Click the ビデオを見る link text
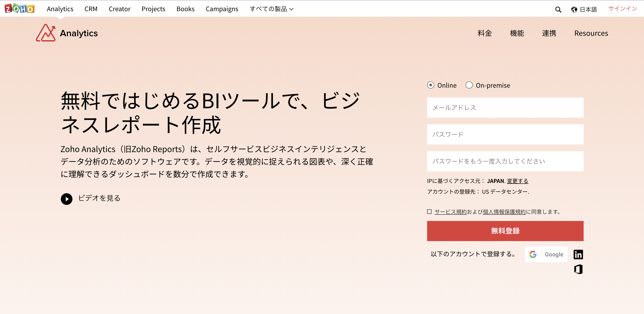The image size is (644, 314). pos(99,198)
